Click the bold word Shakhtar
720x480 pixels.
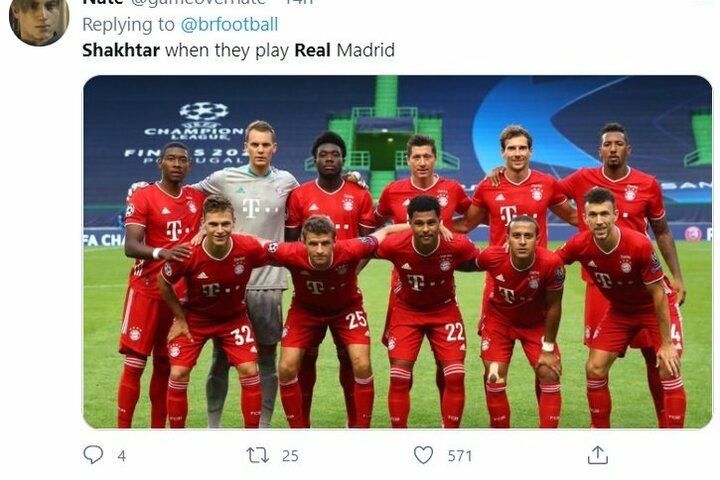tap(121, 50)
